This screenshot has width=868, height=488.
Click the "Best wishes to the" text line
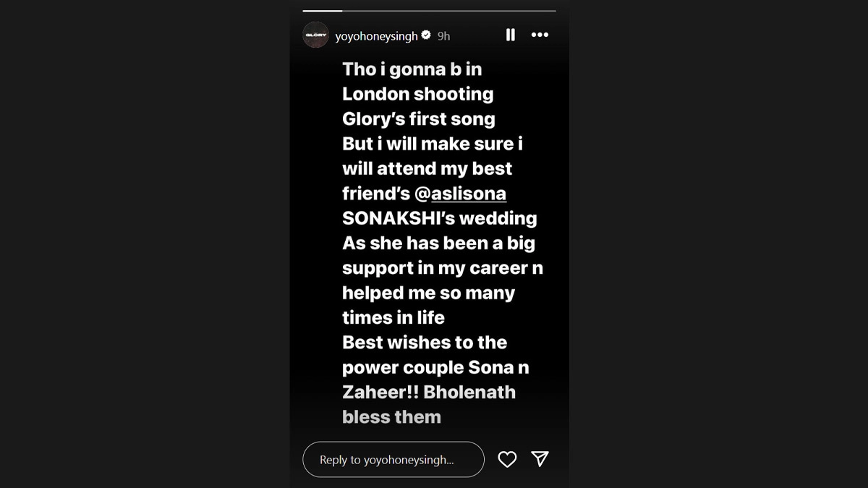click(x=424, y=342)
